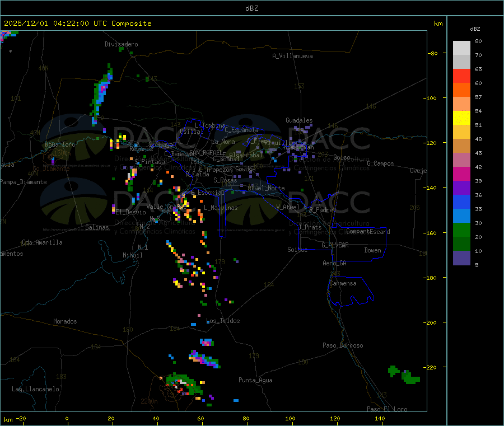This screenshot has width=504, height=426.
Task: Click the Punta_Agua location label
Action: tap(255, 380)
